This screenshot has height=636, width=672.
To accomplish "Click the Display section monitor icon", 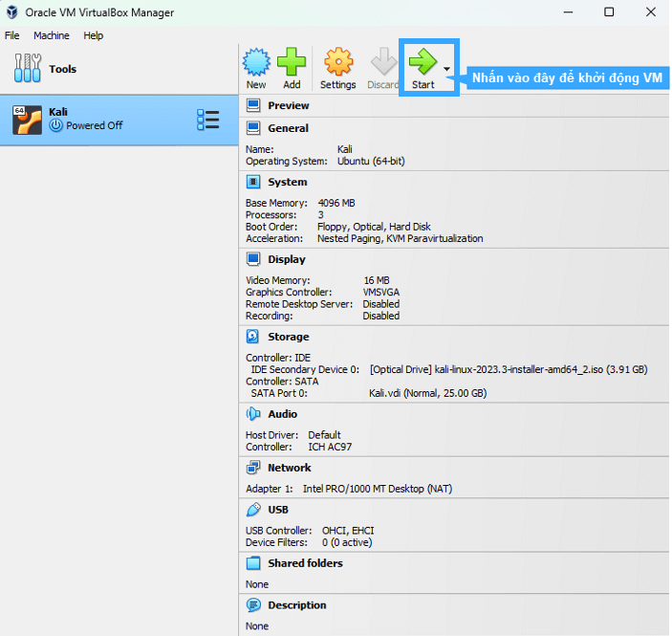I will tap(253, 259).
